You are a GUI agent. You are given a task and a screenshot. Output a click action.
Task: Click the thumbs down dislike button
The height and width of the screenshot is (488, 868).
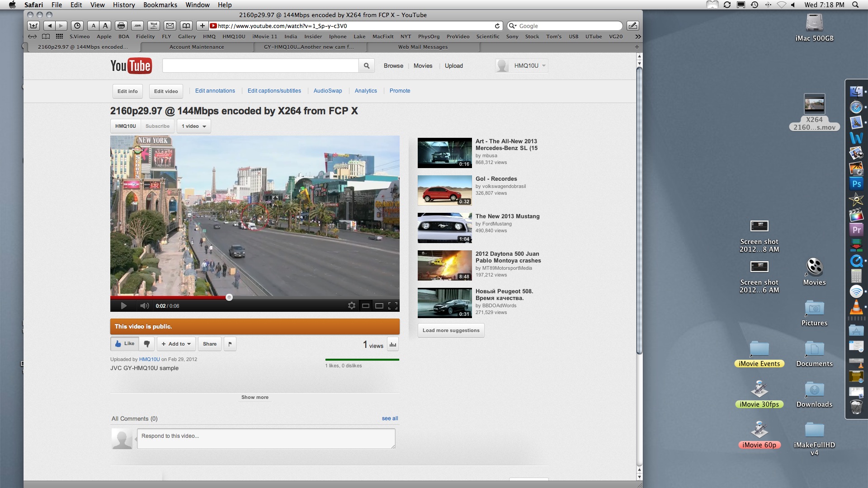[147, 344]
